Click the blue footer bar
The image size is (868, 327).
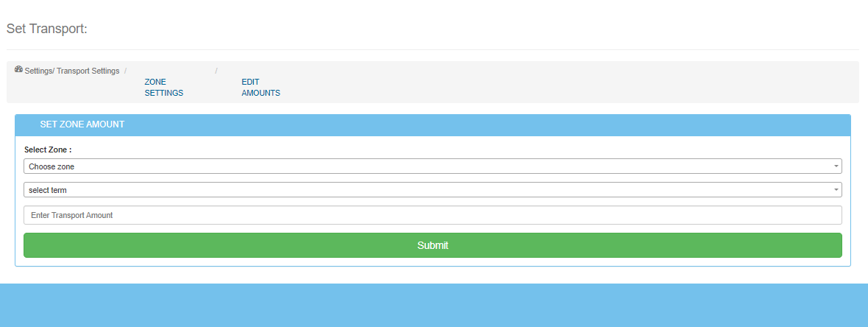(x=434, y=306)
